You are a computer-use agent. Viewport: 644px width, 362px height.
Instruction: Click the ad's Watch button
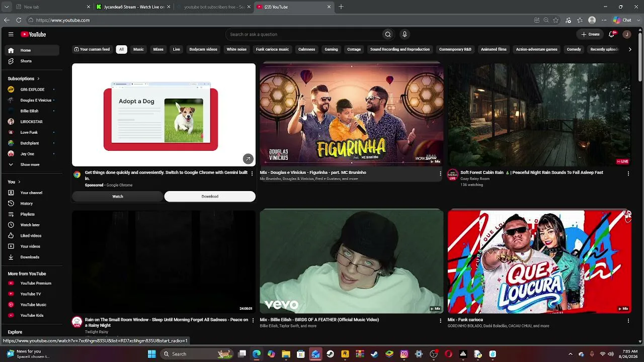pos(118,197)
